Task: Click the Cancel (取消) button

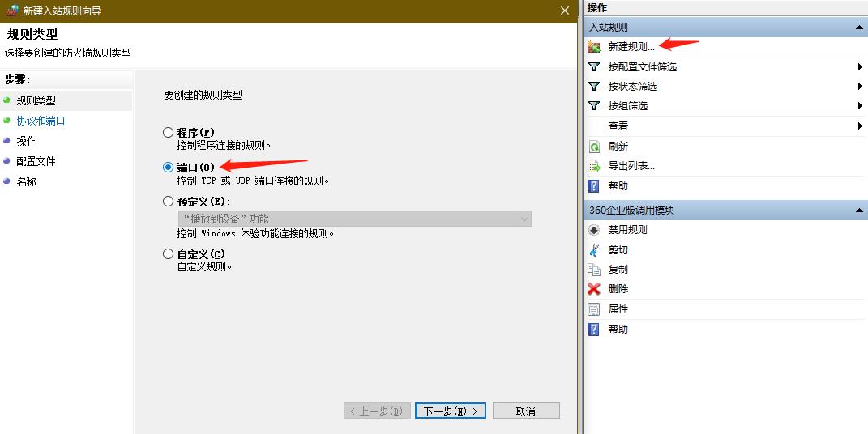Action: (x=525, y=411)
